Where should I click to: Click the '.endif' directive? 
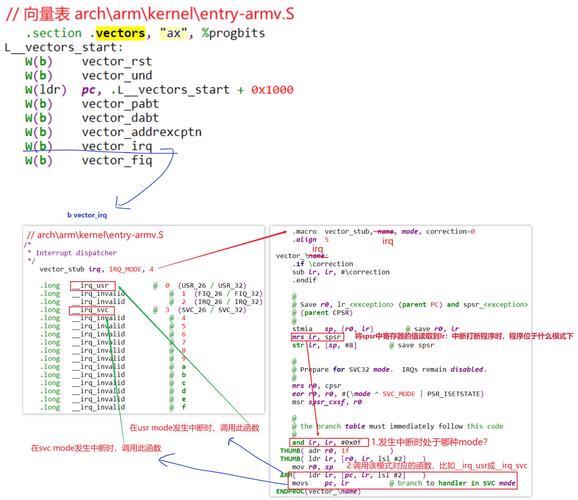click(x=304, y=280)
